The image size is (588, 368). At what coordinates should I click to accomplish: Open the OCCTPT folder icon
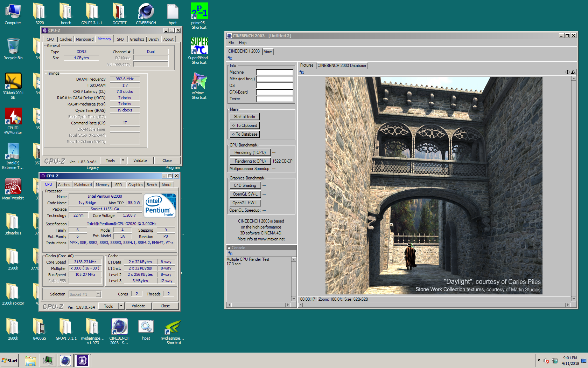tap(119, 14)
